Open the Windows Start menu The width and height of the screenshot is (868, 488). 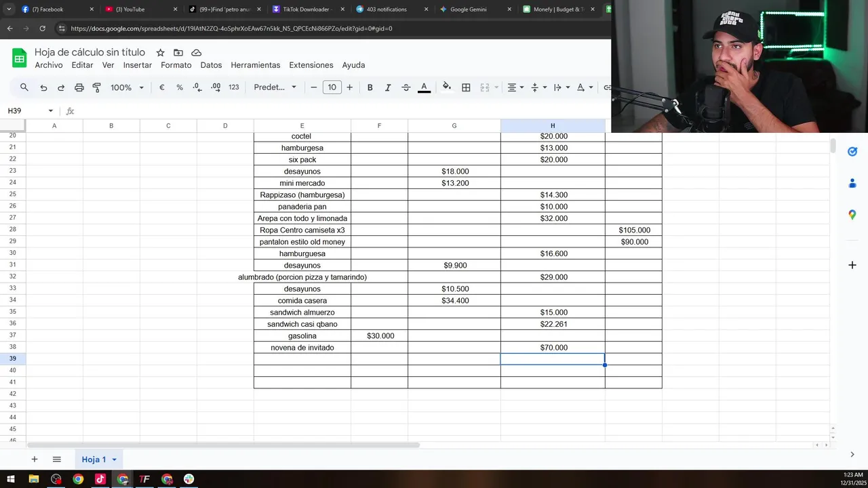[11, 479]
